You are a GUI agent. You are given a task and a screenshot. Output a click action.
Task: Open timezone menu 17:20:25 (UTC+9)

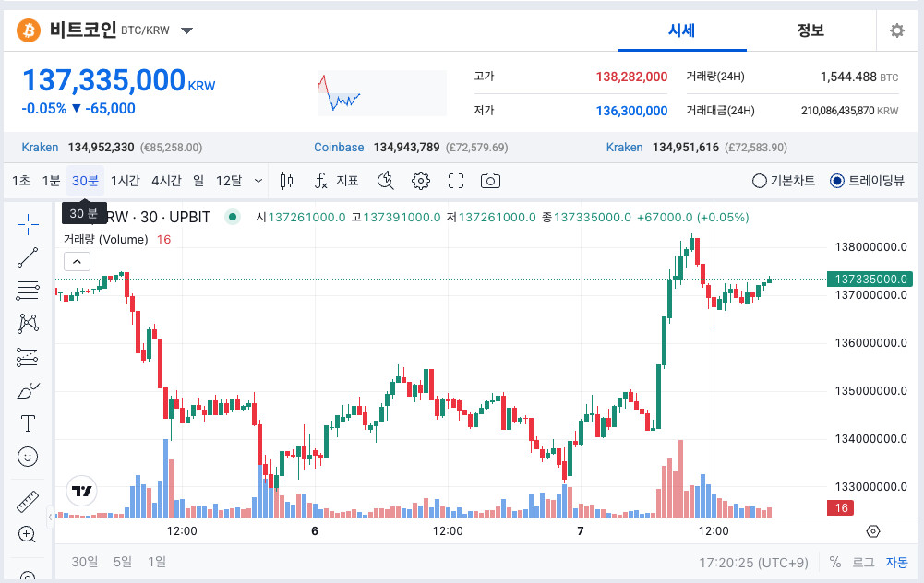point(754,563)
